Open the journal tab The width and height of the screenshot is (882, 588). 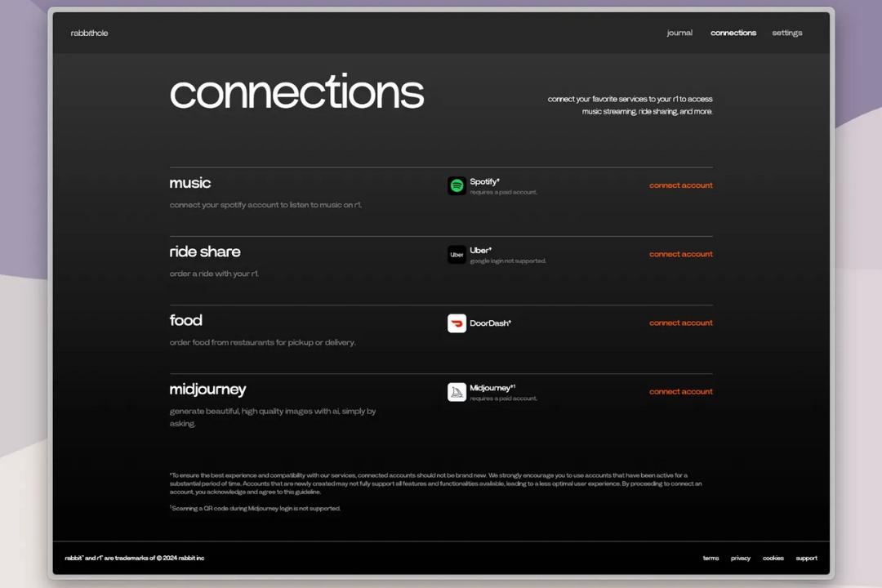[x=679, y=33]
